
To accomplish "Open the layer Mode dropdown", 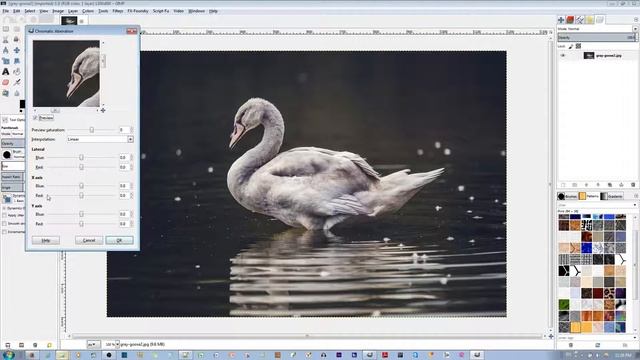I will [597, 29].
